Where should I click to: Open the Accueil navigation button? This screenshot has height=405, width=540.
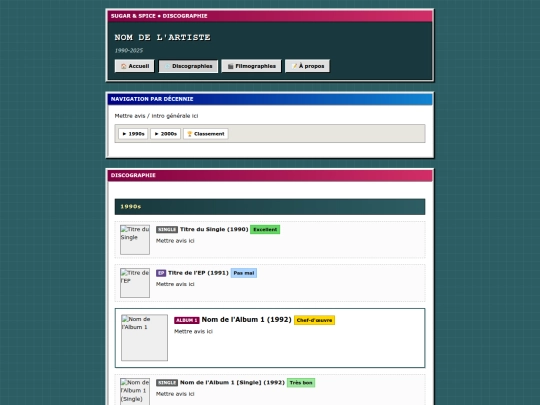[x=134, y=66]
